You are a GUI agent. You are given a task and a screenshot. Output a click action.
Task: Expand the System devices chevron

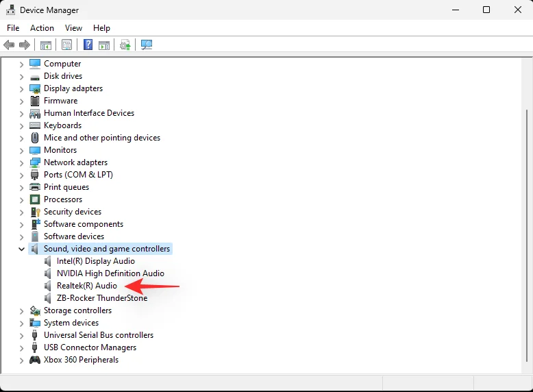pos(21,323)
